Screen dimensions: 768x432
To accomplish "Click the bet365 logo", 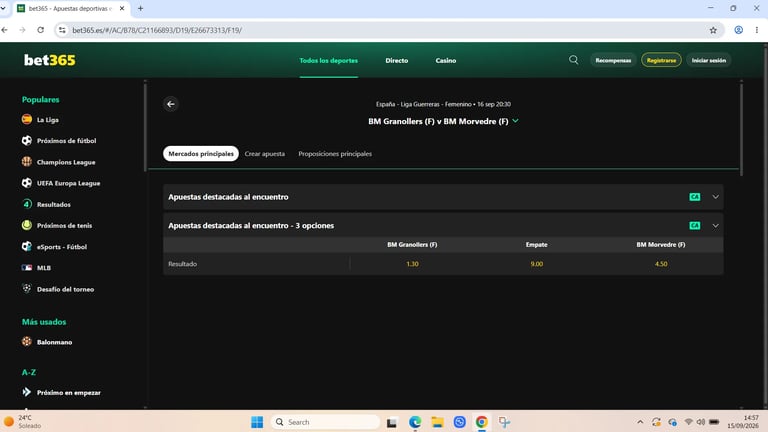I will pyautogui.click(x=49, y=60).
